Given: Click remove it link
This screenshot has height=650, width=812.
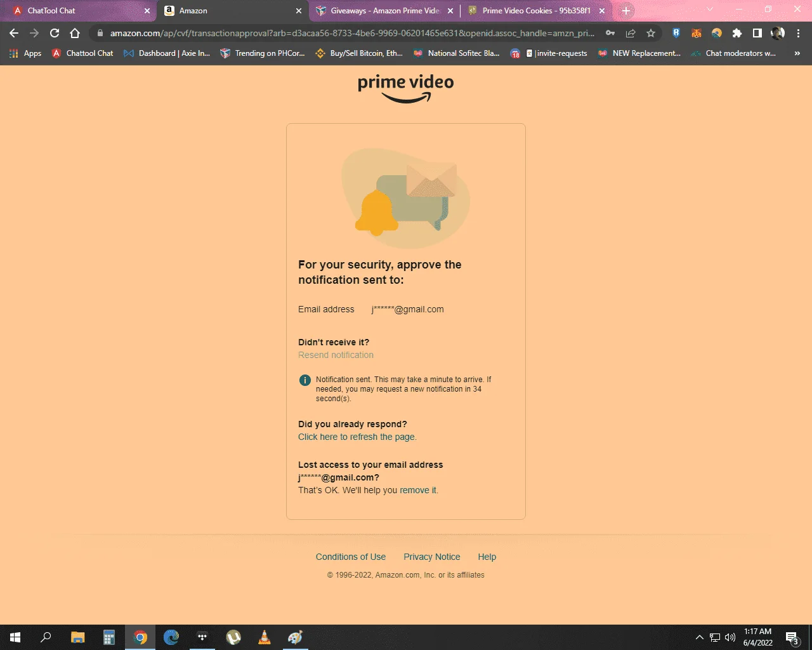Looking at the screenshot, I should 418,490.
